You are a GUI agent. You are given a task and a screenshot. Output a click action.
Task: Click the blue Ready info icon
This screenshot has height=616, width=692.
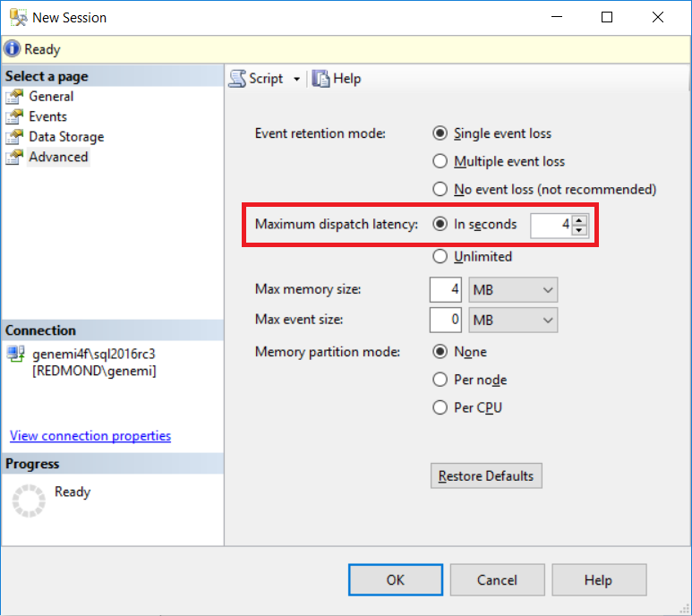12,48
